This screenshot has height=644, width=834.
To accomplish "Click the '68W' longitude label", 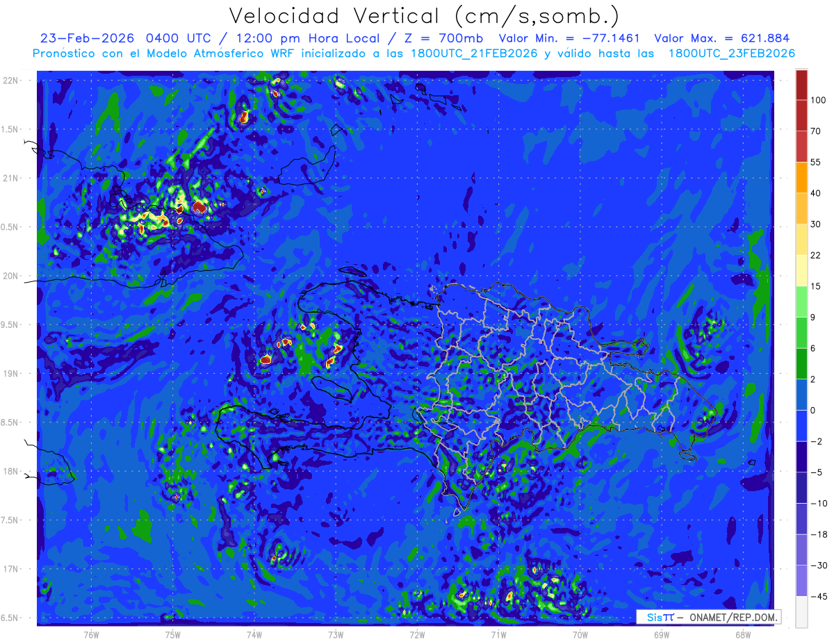I will coord(742,634).
